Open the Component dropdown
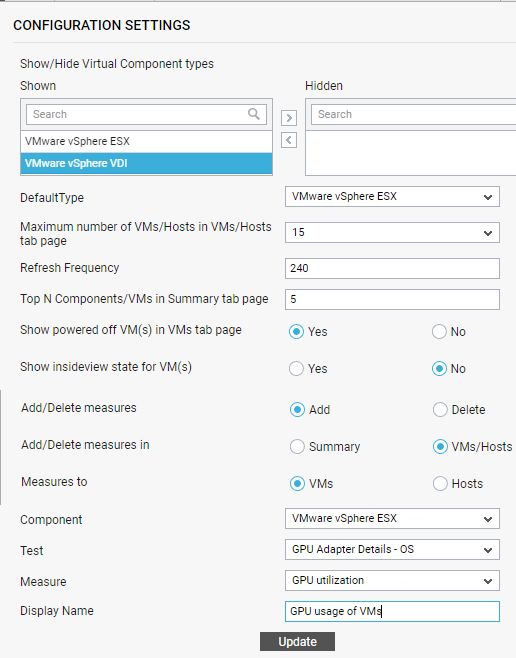The height and width of the screenshot is (658, 516). [x=392, y=519]
